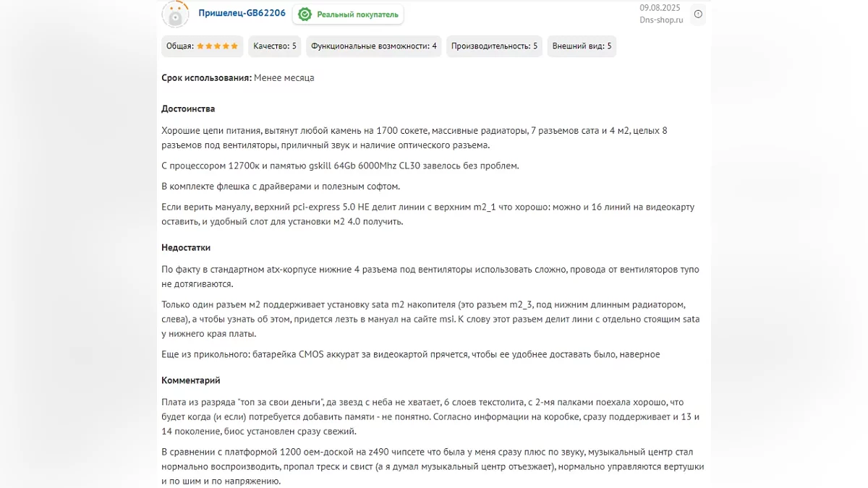Click the Комментарий section heading
Image resolution: width=868 pixels, height=488 pixels.
coord(191,380)
